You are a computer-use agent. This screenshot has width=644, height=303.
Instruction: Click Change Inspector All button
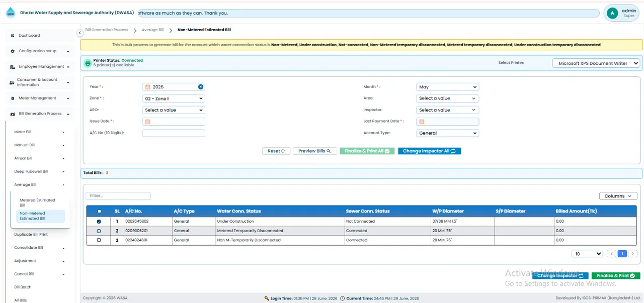[x=429, y=151]
